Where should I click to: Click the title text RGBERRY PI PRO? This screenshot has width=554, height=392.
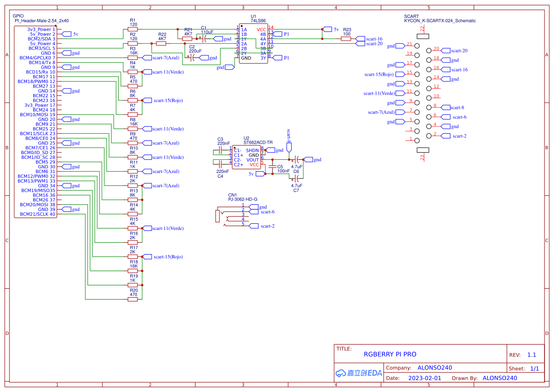coord(390,354)
